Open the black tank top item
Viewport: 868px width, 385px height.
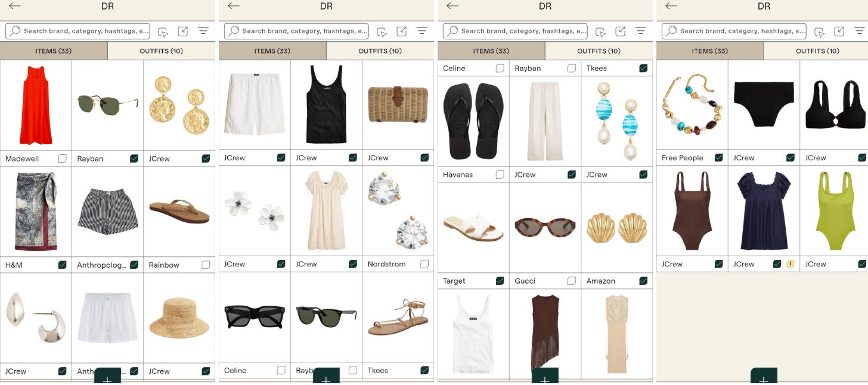pos(327,105)
